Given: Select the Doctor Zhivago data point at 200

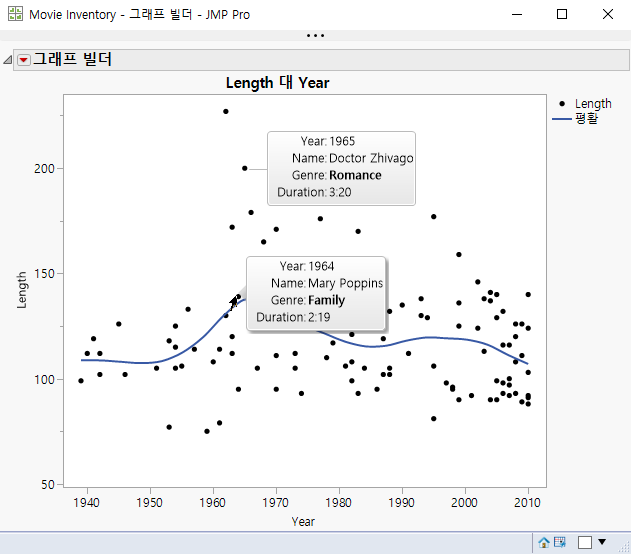Looking at the screenshot, I should pos(245,168).
